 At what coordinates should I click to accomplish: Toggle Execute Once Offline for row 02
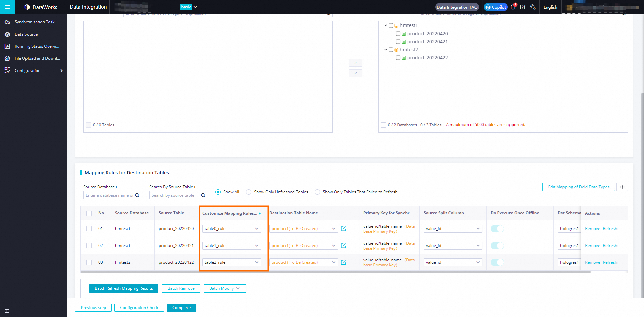click(x=497, y=246)
